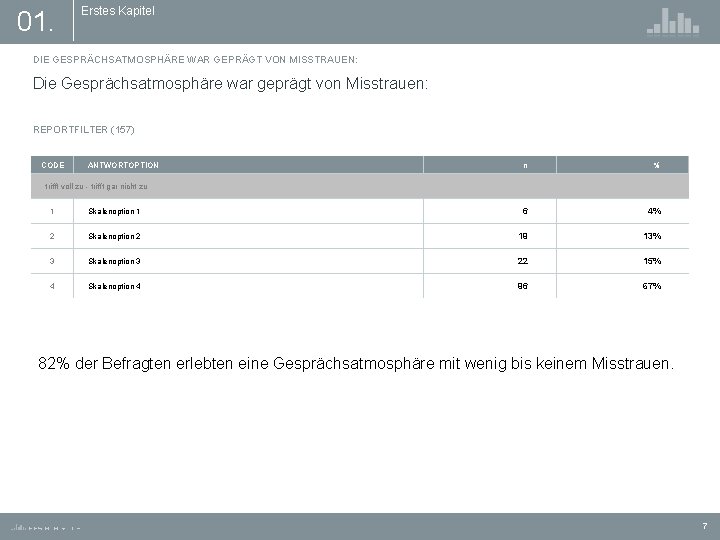The image size is (720, 540).
Task: Select 'Skalenoption 2' row label
Action: tap(114, 236)
